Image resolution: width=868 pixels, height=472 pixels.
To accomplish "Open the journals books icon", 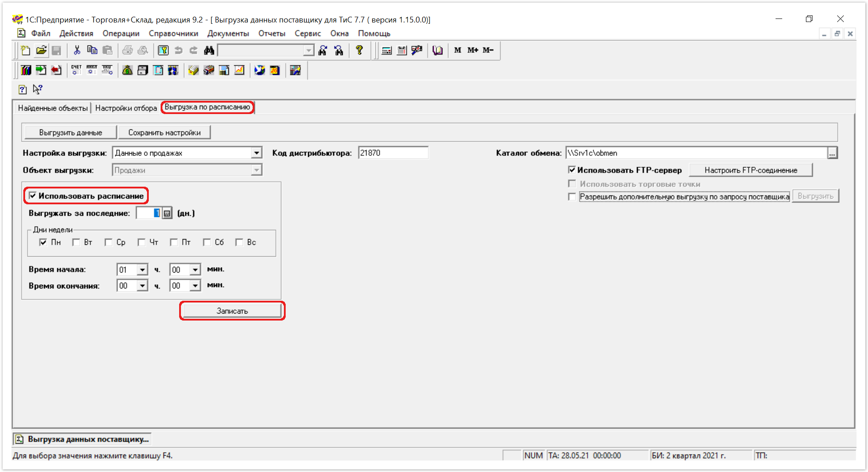I will coord(26,70).
